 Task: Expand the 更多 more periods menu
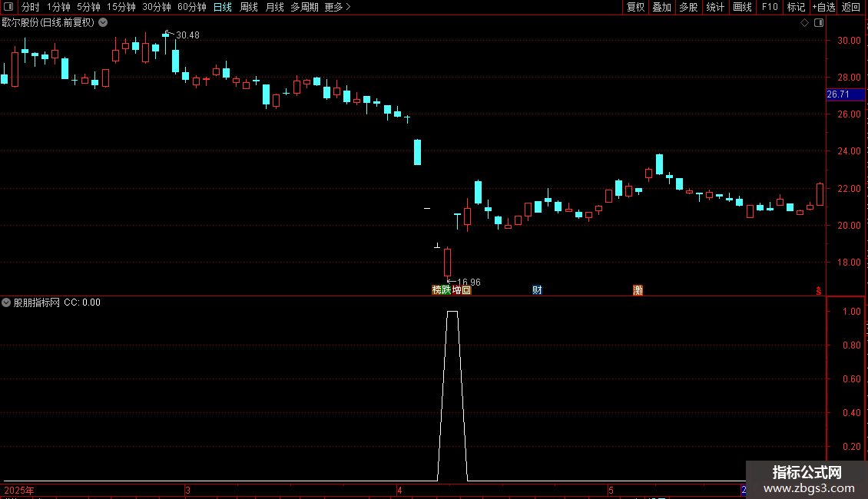pos(337,7)
